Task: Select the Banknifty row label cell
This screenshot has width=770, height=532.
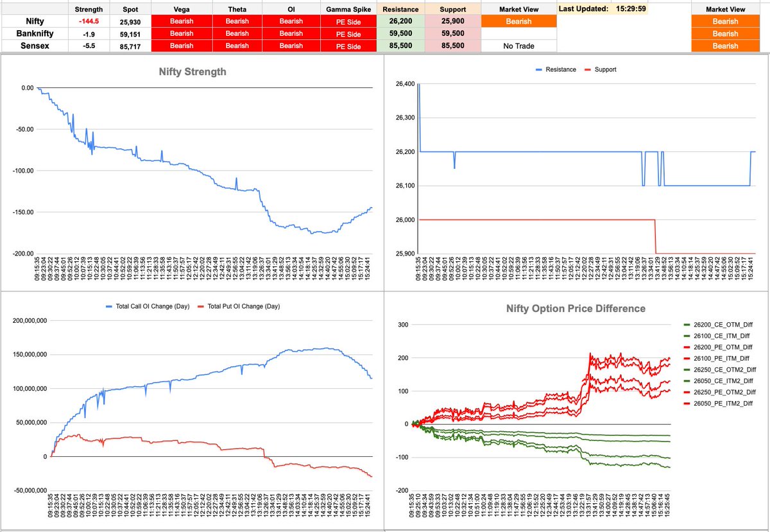Action: (34, 33)
